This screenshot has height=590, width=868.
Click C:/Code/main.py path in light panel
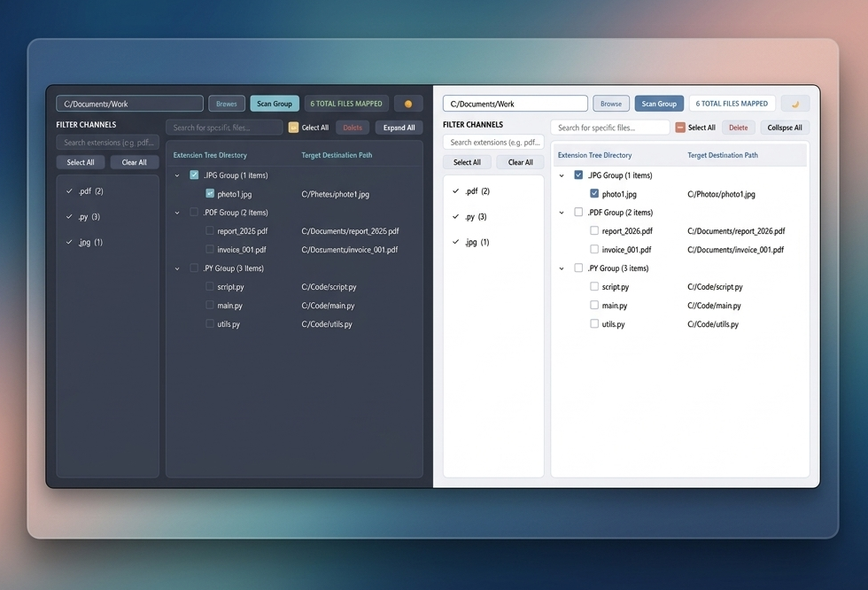pyautogui.click(x=714, y=306)
